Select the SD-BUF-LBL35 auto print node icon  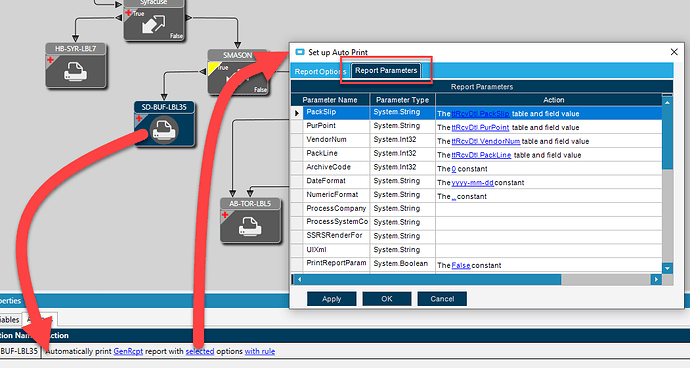[x=164, y=130]
